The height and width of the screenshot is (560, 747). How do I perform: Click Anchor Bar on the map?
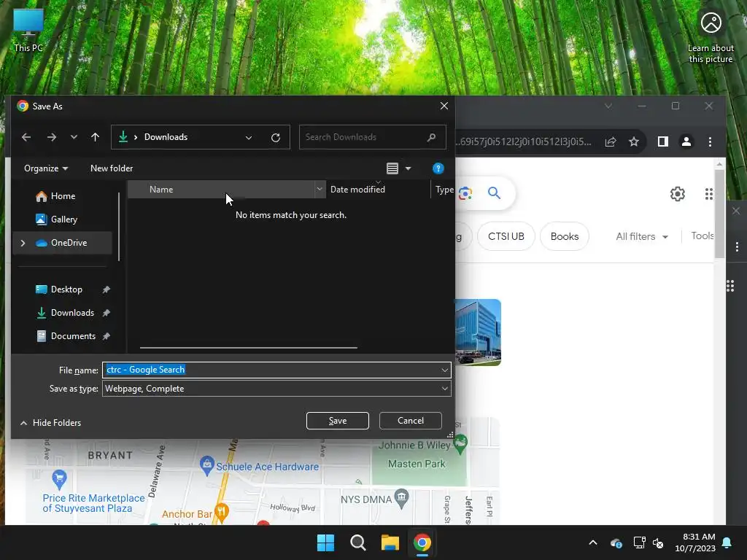[195, 513]
